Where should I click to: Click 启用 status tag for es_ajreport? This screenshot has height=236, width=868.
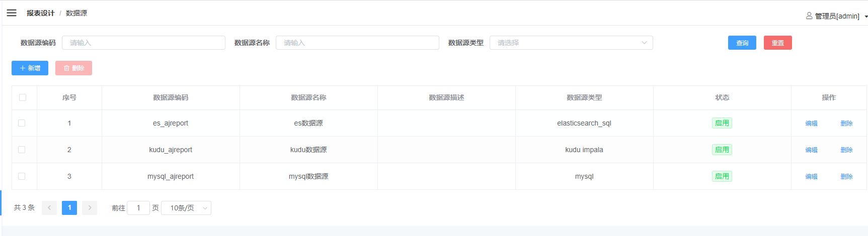[x=722, y=123]
